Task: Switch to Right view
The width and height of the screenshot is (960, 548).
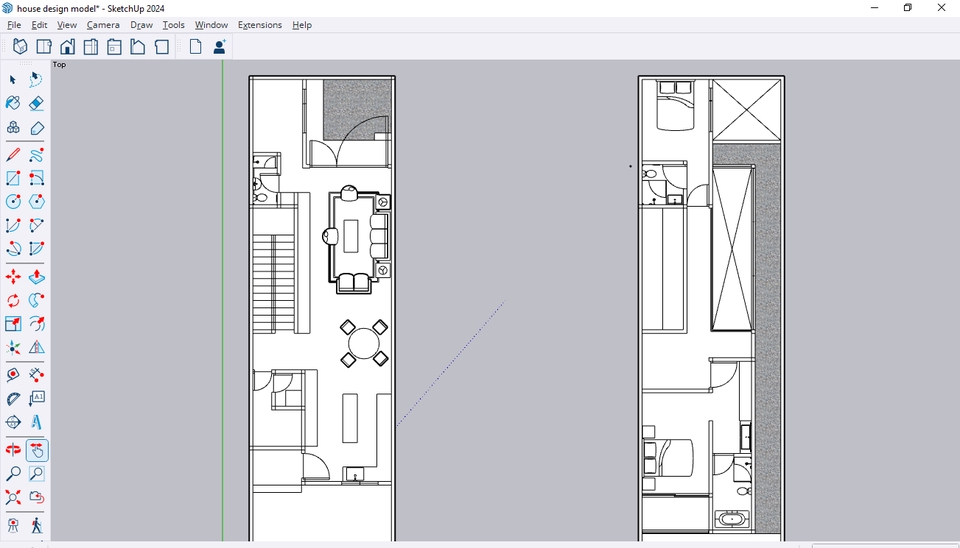Action: tap(91, 47)
